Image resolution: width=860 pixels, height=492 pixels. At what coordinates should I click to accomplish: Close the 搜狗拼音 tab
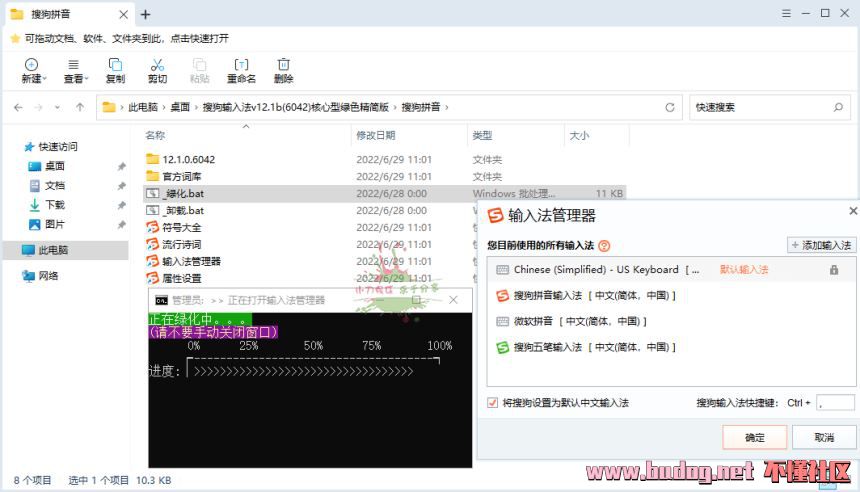pos(123,15)
